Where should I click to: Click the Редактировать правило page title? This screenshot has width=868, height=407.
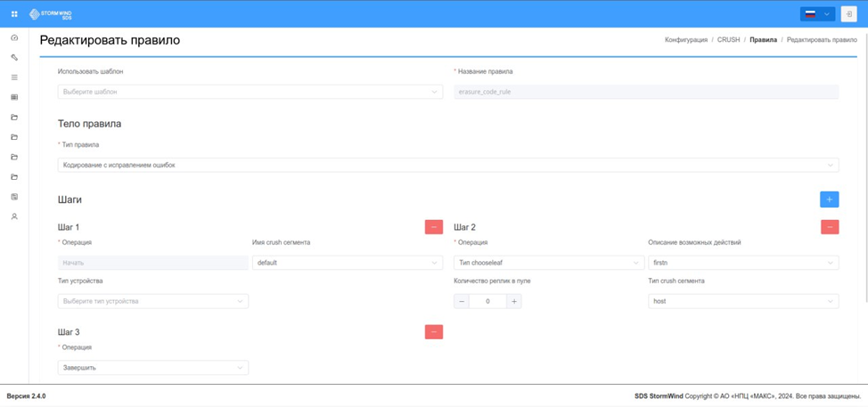click(110, 40)
